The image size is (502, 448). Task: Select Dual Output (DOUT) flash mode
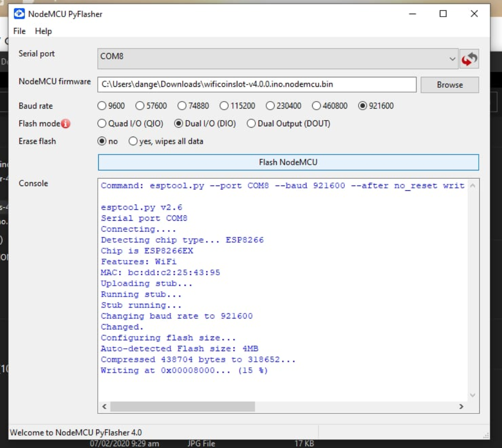[x=251, y=124]
